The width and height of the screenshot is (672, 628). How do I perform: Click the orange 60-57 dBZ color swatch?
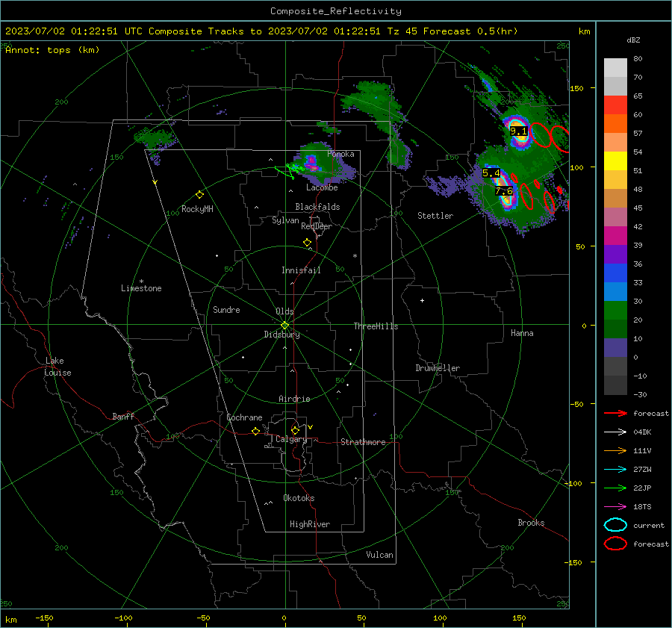tap(615, 124)
